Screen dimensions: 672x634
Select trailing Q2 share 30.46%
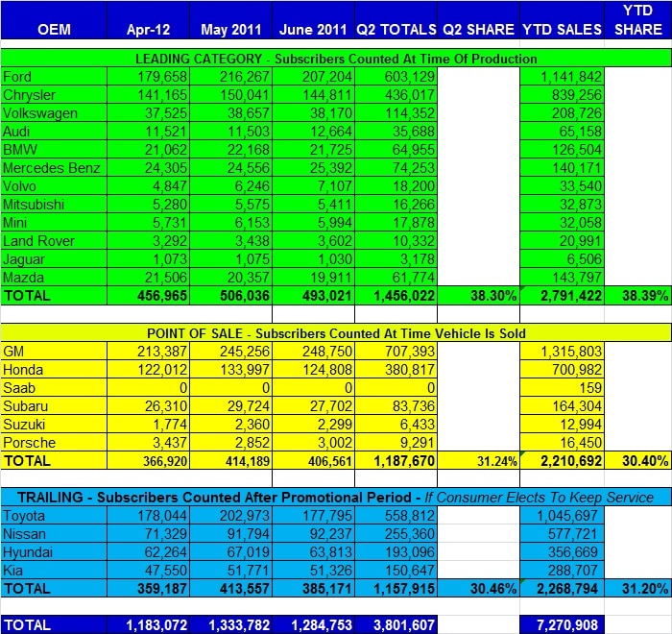[x=493, y=589]
